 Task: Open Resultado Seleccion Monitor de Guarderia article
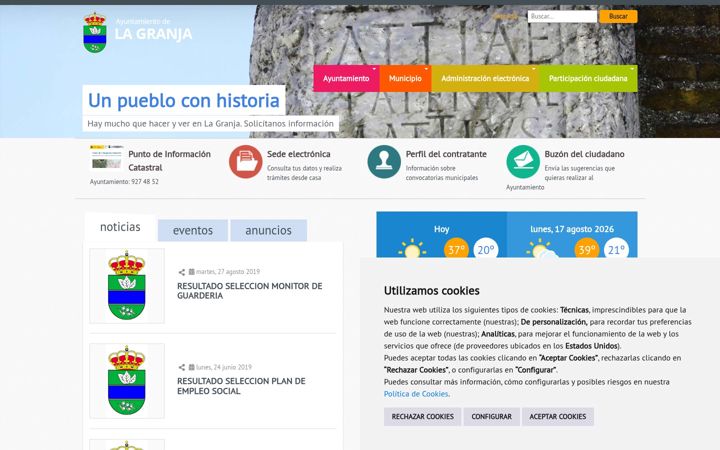pyautogui.click(x=250, y=291)
